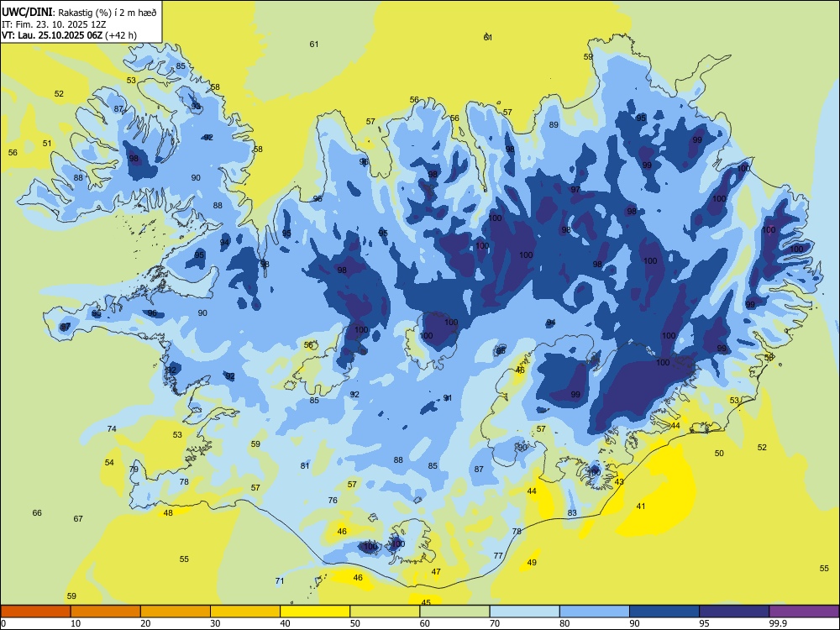Click the map value '66'
Screen dimensions: 840x630
coord(37,513)
